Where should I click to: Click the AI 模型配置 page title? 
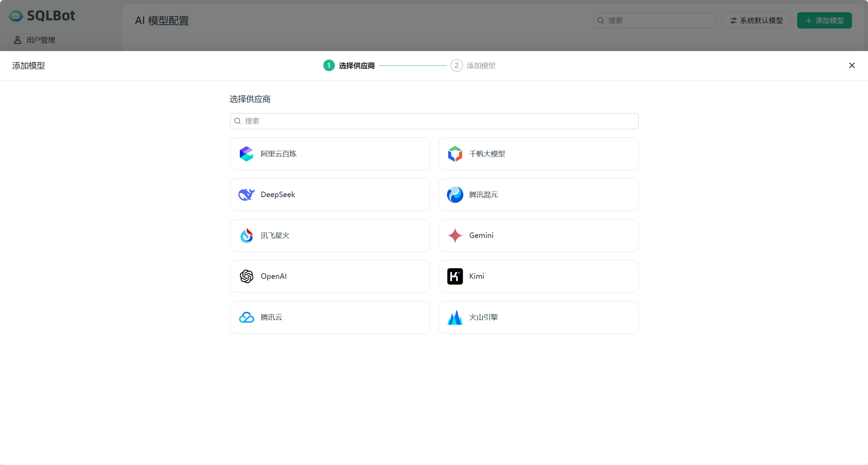(162, 21)
